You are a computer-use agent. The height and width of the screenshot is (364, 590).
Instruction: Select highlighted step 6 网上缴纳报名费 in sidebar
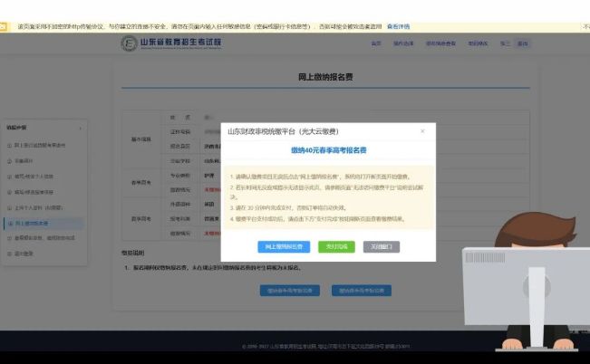[x=44, y=224]
